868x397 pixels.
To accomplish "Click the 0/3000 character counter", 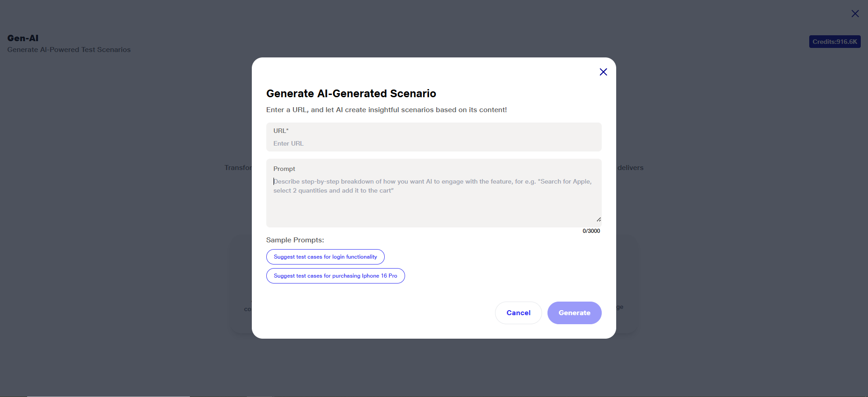I will click(x=591, y=231).
